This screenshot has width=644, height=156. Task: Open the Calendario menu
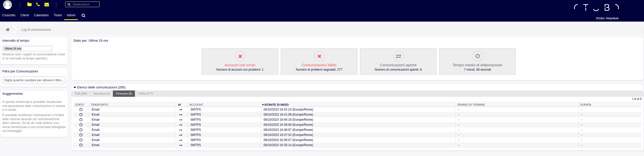[41, 15]
